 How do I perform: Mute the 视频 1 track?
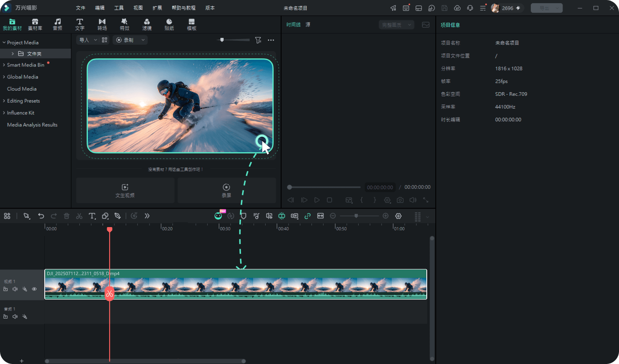pos(15,289)
